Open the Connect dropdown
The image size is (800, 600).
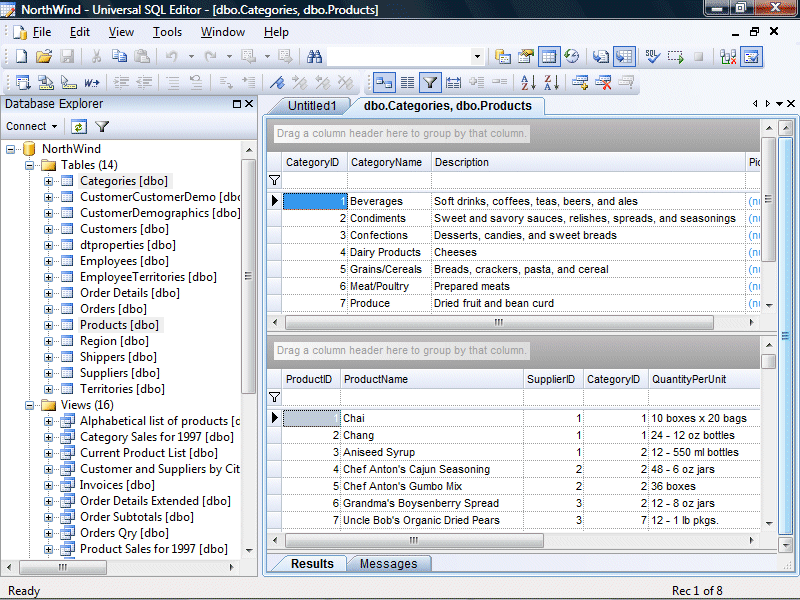(32, 126)
